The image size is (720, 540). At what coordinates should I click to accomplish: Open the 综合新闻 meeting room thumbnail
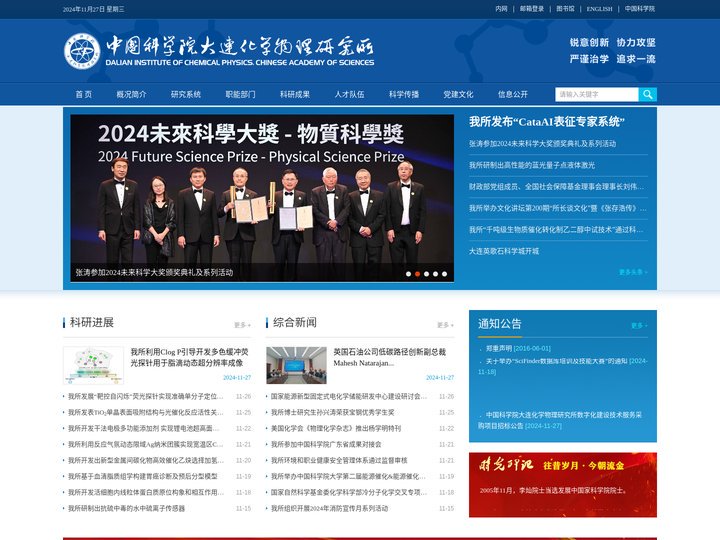297,366
